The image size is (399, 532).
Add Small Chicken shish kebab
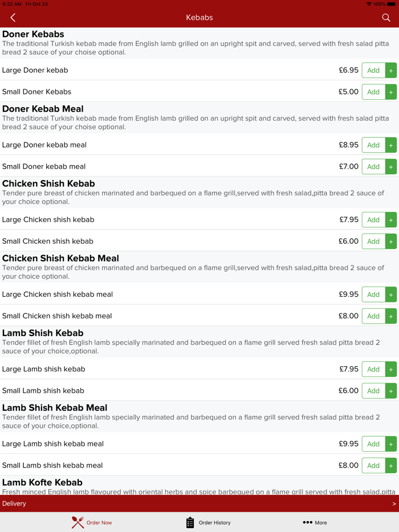[379, 242]
